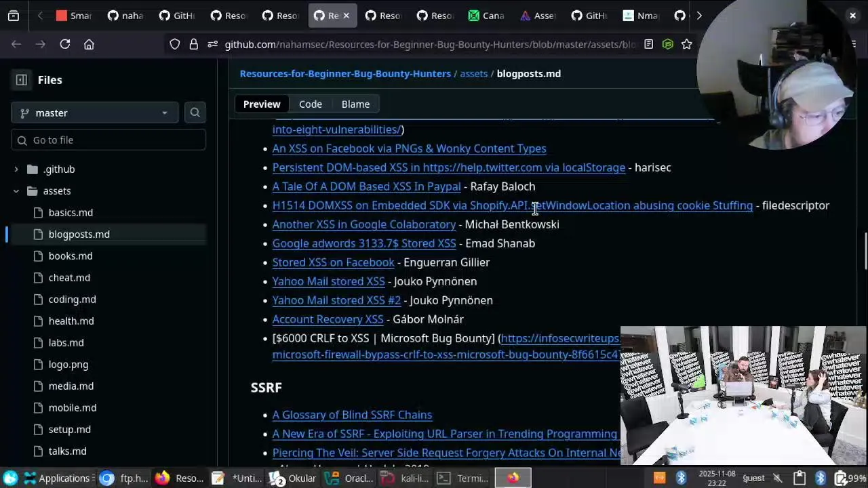Open talks.md in file tree
This screenshot has height=488, width=868.
[x=67, y=451]
